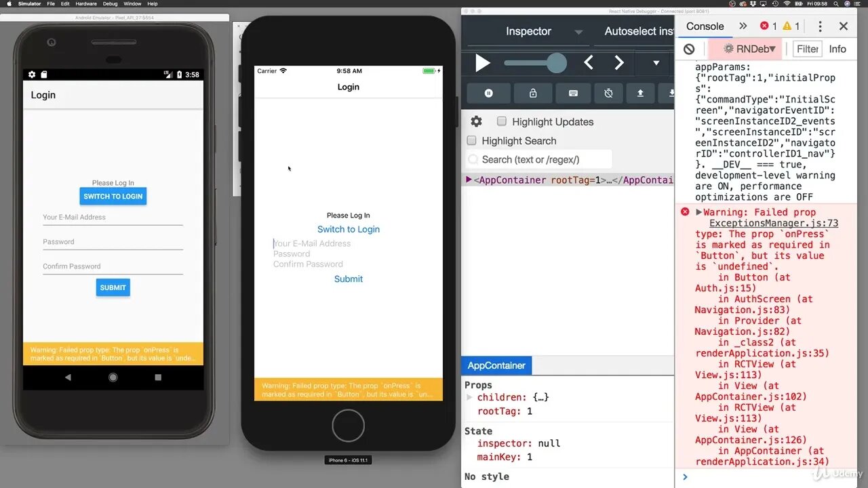Open React DevTools settings gear
Screen dimensions: 868x488
tap(476, 121)
